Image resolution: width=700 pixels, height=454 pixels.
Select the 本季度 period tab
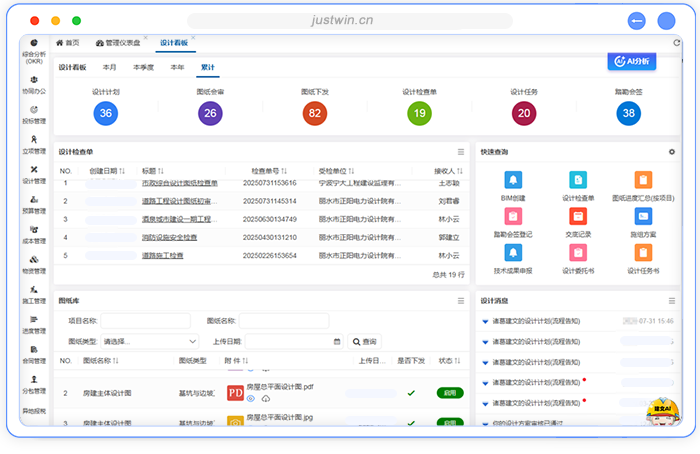click(x=144, y=67)
